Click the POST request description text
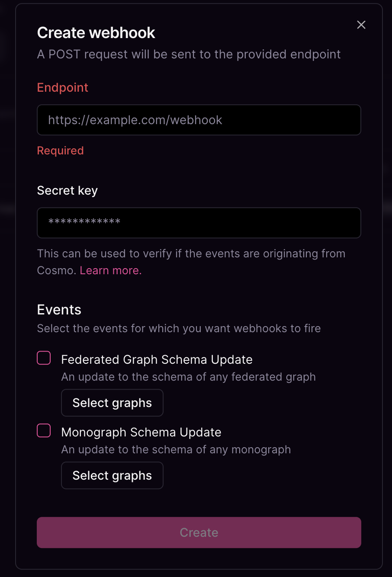Image resolution: width=392 pixels, height=577 pixels. click(x=189, y=54)
